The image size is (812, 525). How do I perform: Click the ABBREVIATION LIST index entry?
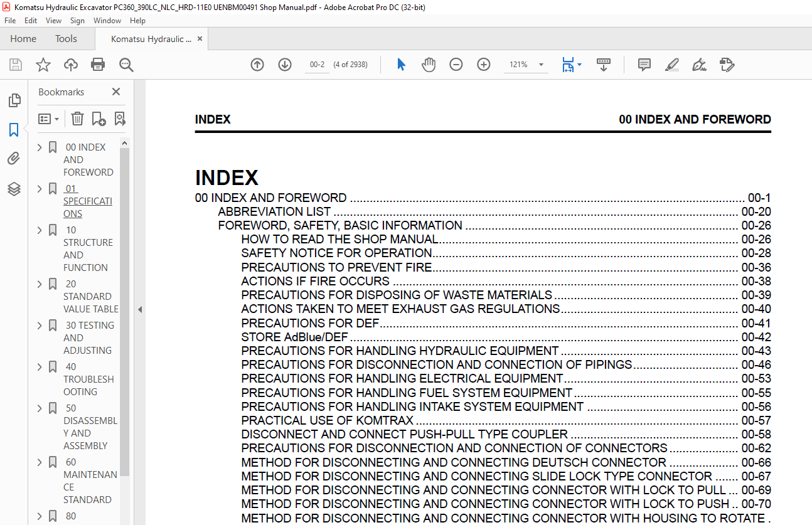(x=274, y=212)
